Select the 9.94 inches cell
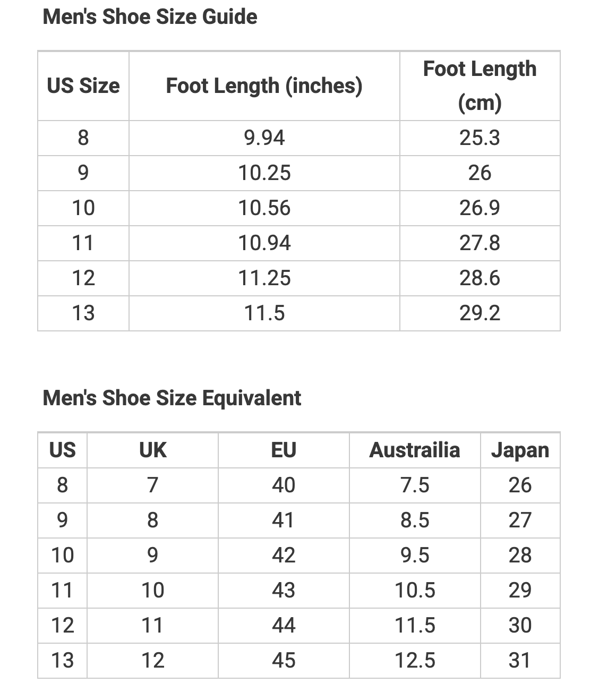This screenshot has height=700, width=599. click(264, 138)
